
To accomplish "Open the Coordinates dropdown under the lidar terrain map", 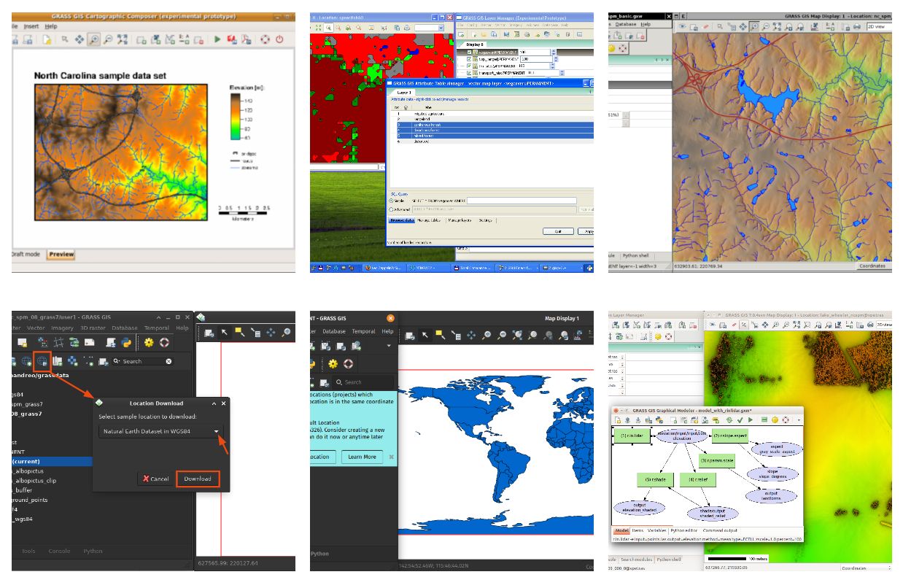I will pyautogui.click(x=866, y=568).
